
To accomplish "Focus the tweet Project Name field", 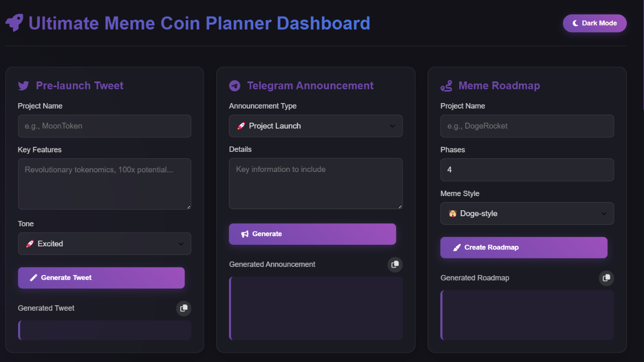I will pos(105,126).
